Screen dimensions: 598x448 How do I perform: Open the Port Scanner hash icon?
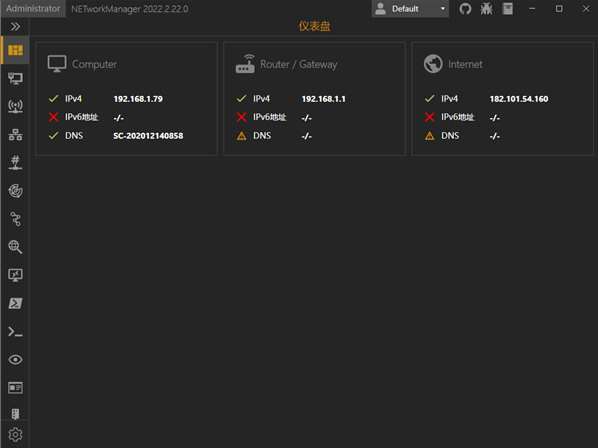click(15, 162)
